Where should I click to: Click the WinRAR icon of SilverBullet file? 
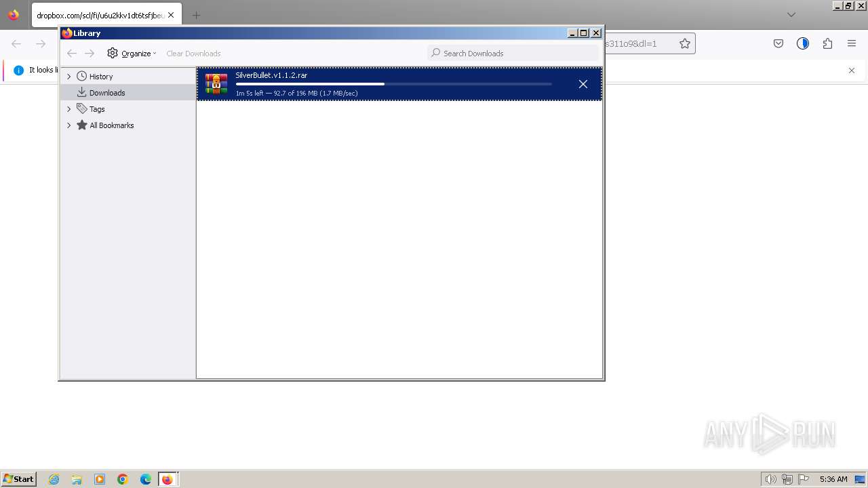click(x=216, y=84)
